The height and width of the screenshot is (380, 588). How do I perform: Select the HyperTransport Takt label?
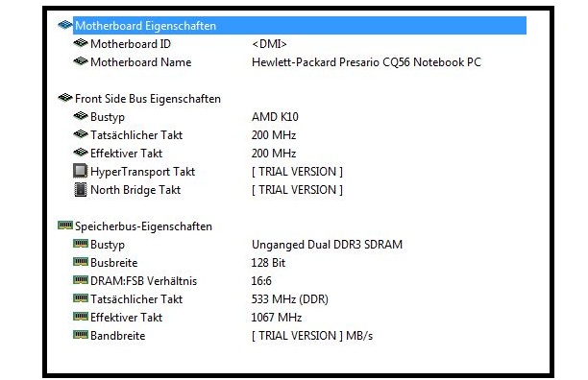pyautogui.click(x=142, y=172)
